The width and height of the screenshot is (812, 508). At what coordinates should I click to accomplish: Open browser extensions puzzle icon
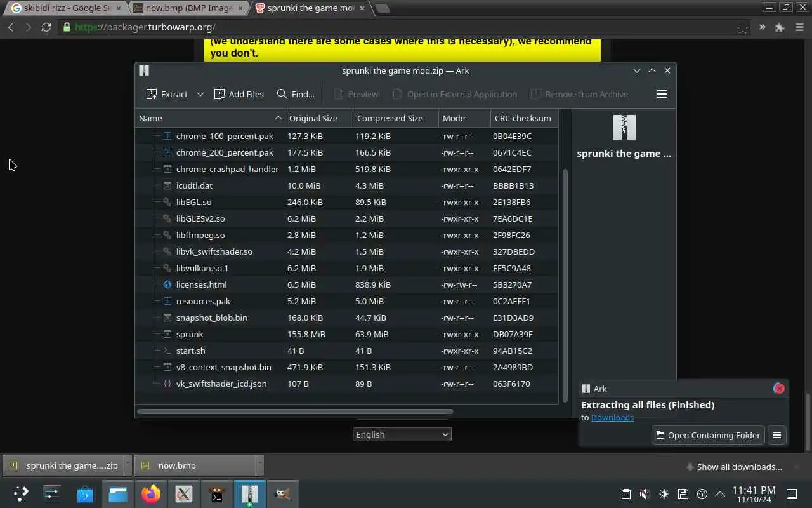coord(780,27)
